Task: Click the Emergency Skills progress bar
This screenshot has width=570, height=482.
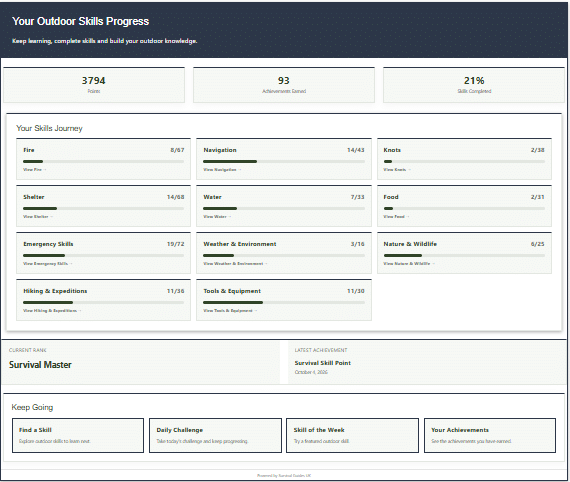Action: tap(103, 256)
